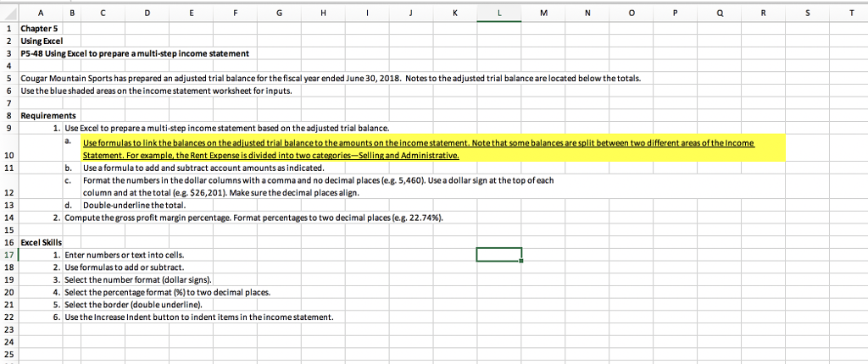This screenshot has height=364, width=868.
Task: Select row 17 header
Action: [9, 255]
